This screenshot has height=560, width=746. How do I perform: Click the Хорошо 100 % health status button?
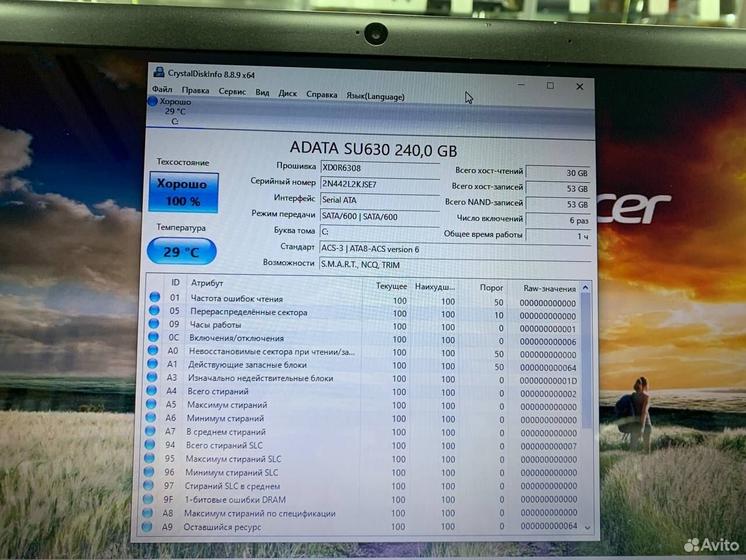(183, 192)
